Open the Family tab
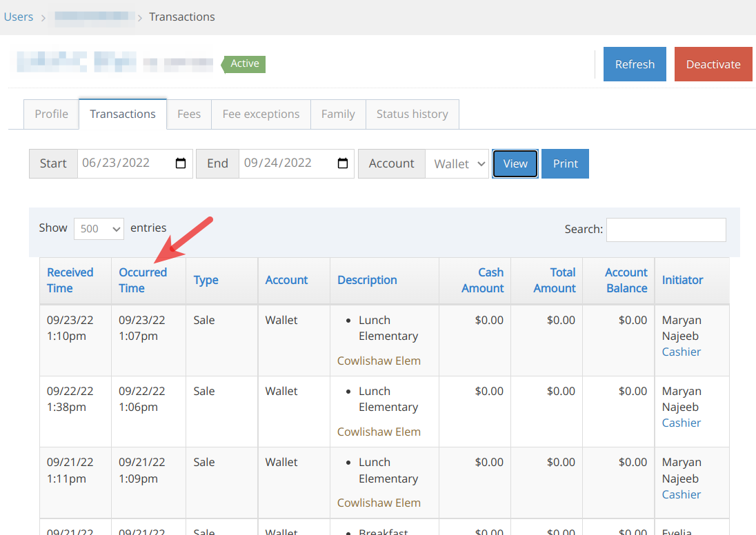 click(x=338, y=114)
